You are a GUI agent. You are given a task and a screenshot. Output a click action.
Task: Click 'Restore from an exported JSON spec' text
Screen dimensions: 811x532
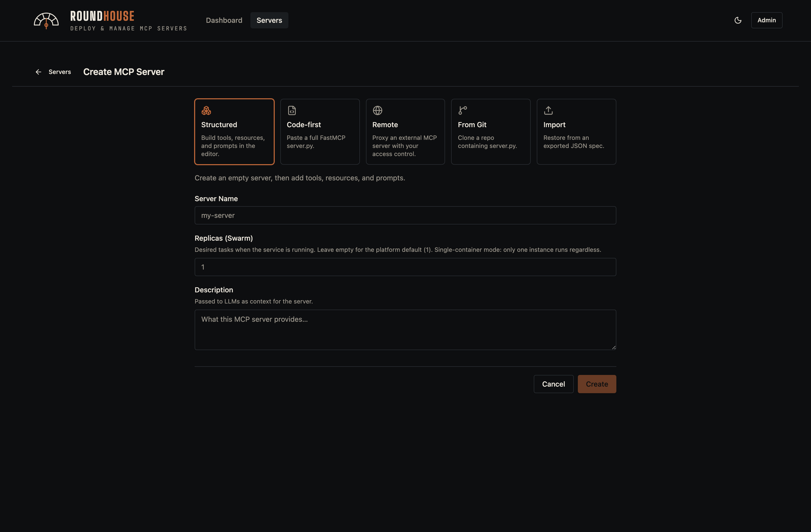[x=574, y=142]
